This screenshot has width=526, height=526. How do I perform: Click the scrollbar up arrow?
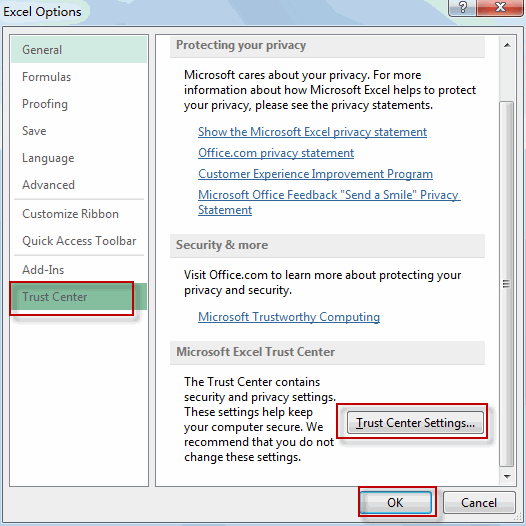[x=507, y=45]
